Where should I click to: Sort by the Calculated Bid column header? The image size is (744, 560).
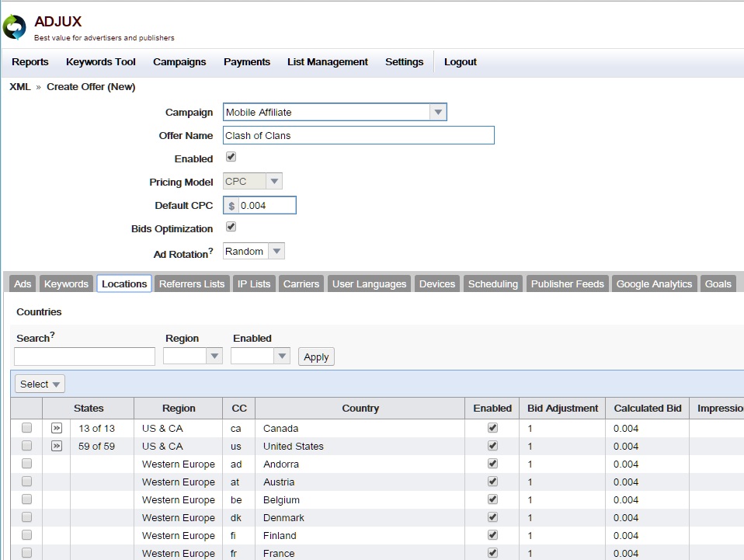coord(648,408)
